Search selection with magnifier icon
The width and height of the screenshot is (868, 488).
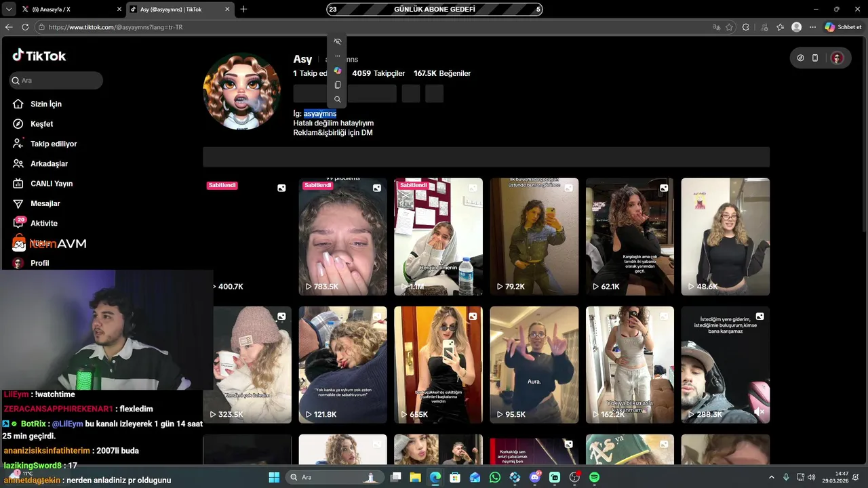pos(338,100)
